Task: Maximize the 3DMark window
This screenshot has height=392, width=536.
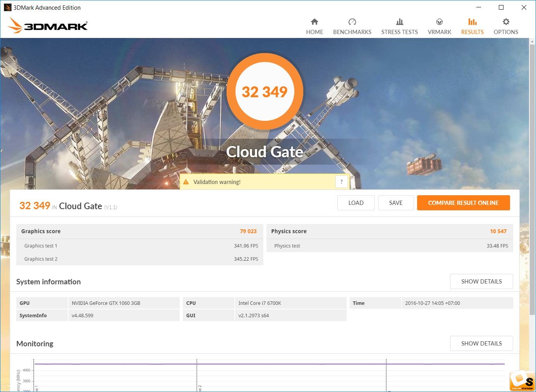Action: coord(501,7)
